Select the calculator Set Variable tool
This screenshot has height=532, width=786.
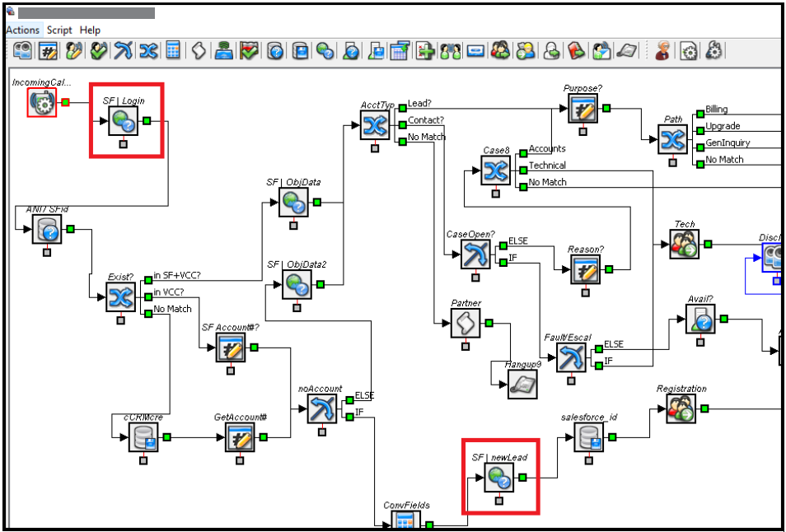click(173, 50)
